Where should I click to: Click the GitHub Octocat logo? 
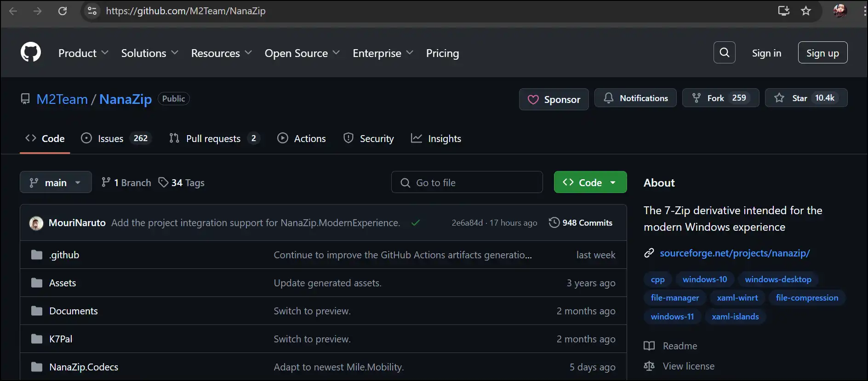(x=31, y=52)
